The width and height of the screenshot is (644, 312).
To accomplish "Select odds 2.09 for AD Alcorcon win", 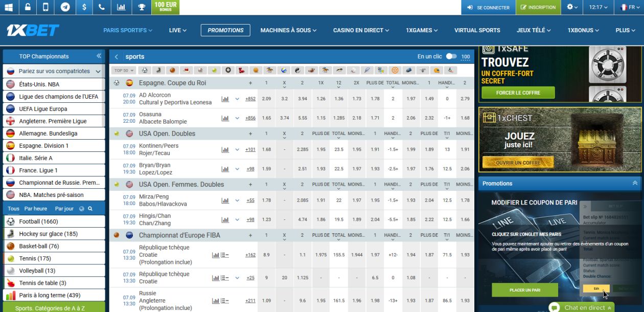I will tap(266, 99).
